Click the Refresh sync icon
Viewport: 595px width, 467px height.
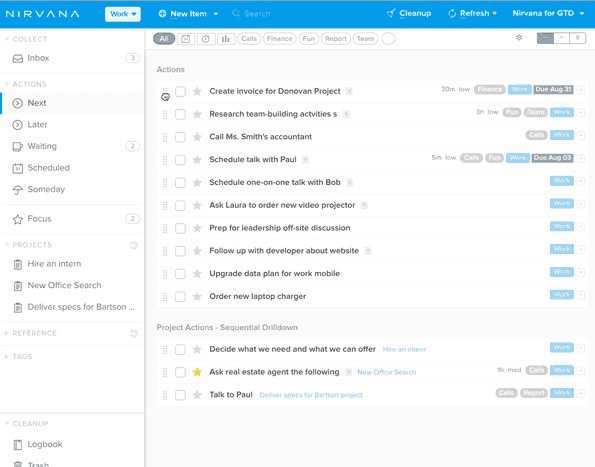[452, 14]
